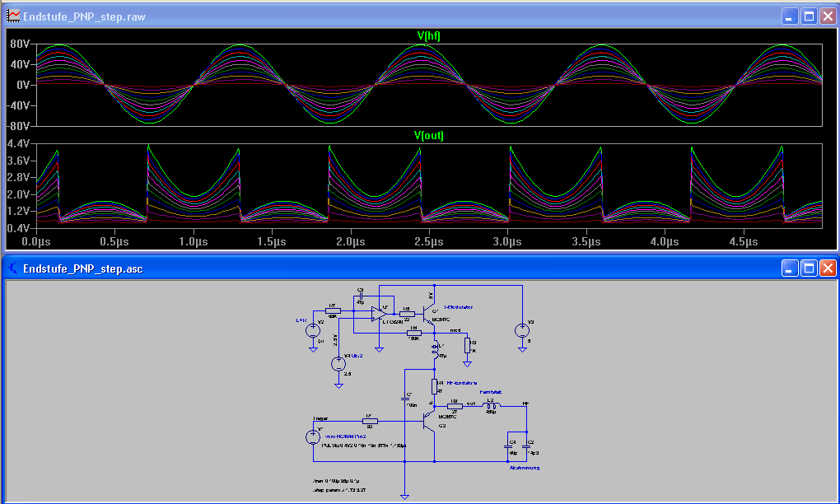Select the horizontal inductor L2 after the out node
Screen dimensions: 840x504
click(x=492, y=405)
